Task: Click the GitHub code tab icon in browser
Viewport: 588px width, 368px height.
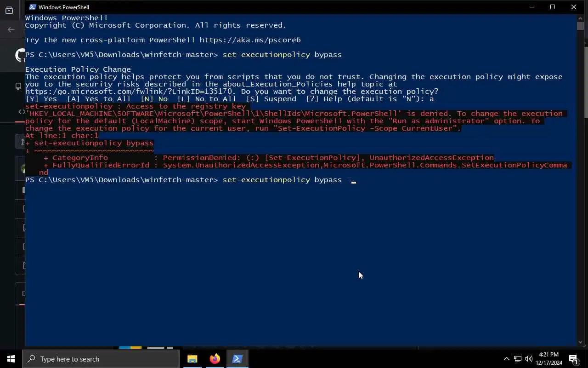Action: [x=21, y=111]
